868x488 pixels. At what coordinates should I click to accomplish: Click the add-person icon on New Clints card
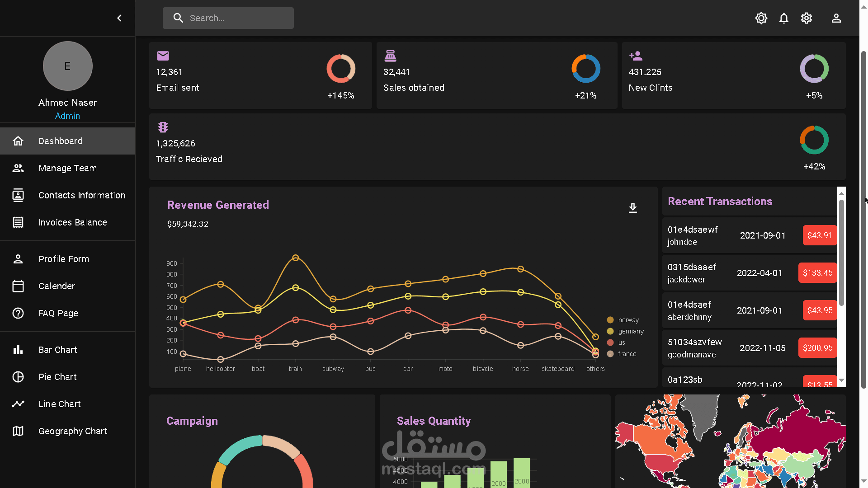[636, 56]
